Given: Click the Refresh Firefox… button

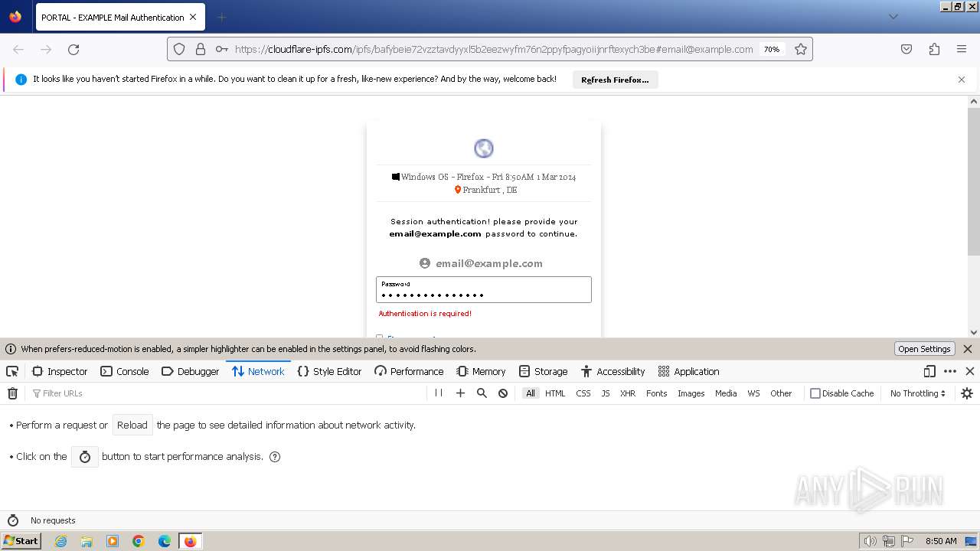Looking at the screenshot, I should coord(615,80).
